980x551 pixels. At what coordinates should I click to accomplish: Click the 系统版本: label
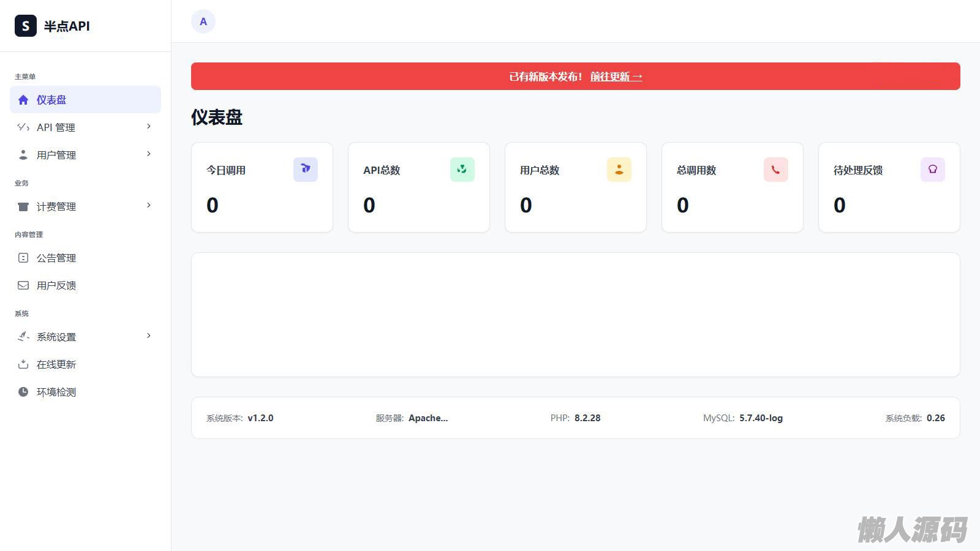[225, 418]
